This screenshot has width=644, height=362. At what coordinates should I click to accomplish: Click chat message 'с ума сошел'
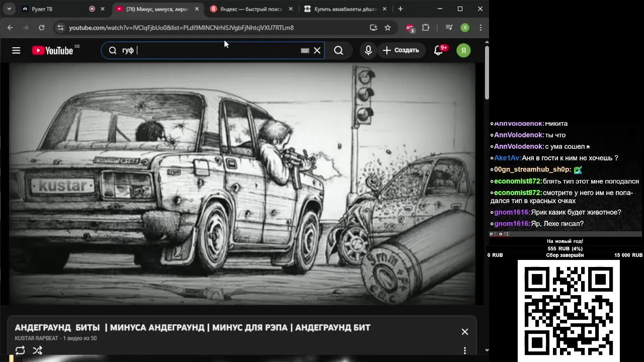point(565,146)
